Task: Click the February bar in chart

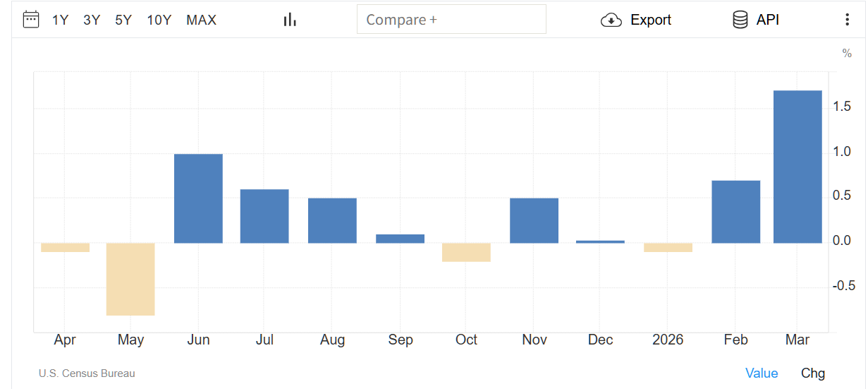Action: [735, 212]
